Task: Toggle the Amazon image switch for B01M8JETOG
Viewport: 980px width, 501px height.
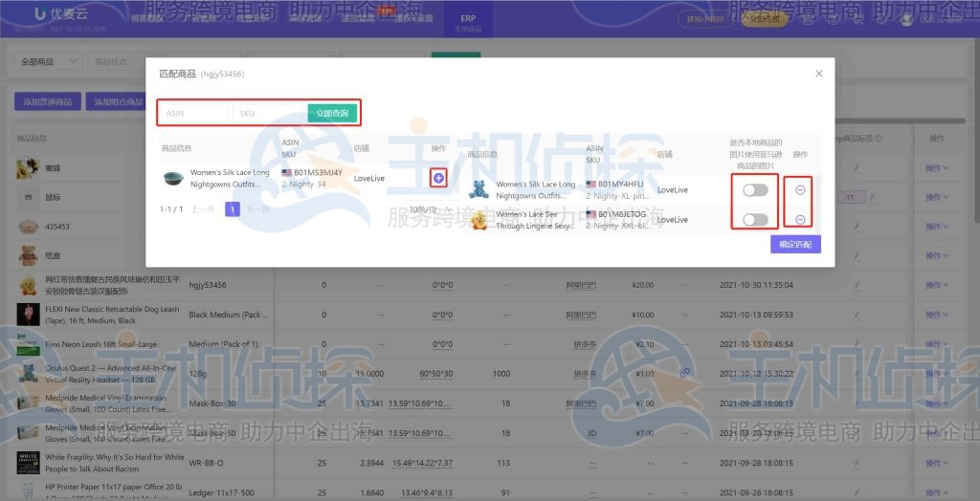Action: tap(755, 219)
